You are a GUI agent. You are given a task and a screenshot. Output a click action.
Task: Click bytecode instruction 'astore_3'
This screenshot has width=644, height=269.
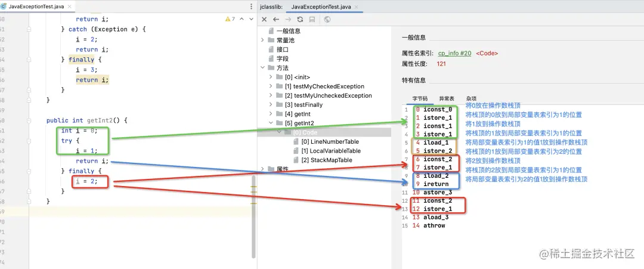click(x=438, y=192)
